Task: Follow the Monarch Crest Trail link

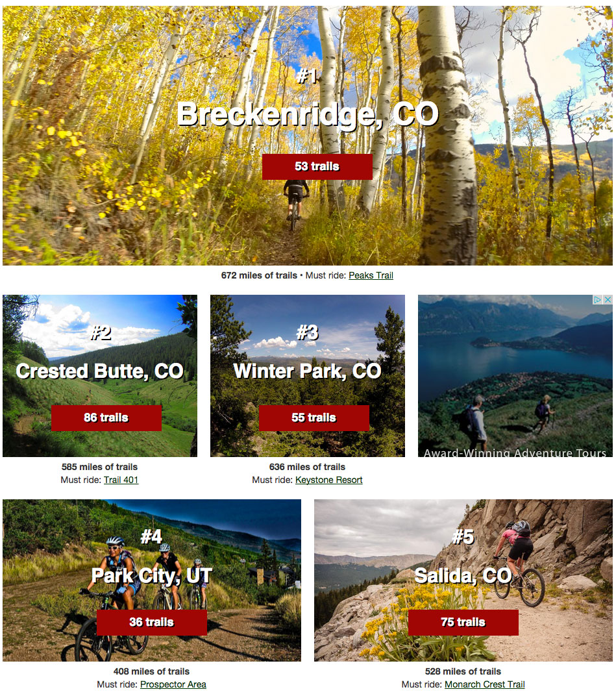Action: [485, 684]
